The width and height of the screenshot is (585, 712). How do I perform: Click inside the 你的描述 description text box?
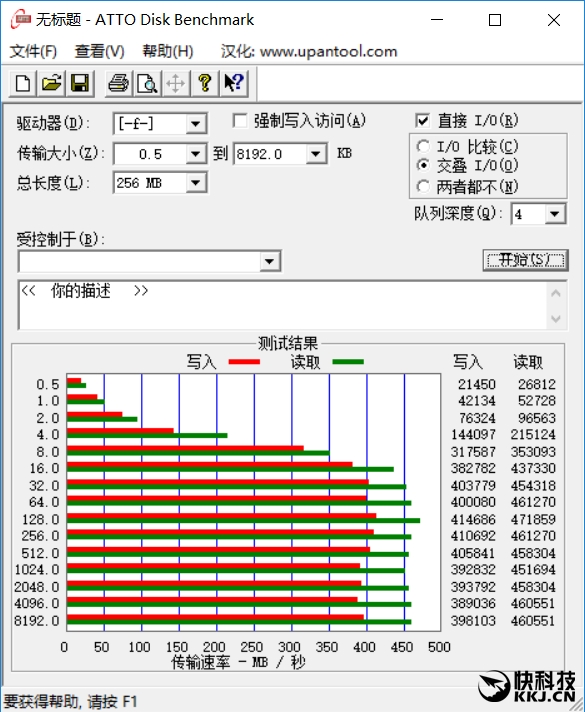[282, 305]
